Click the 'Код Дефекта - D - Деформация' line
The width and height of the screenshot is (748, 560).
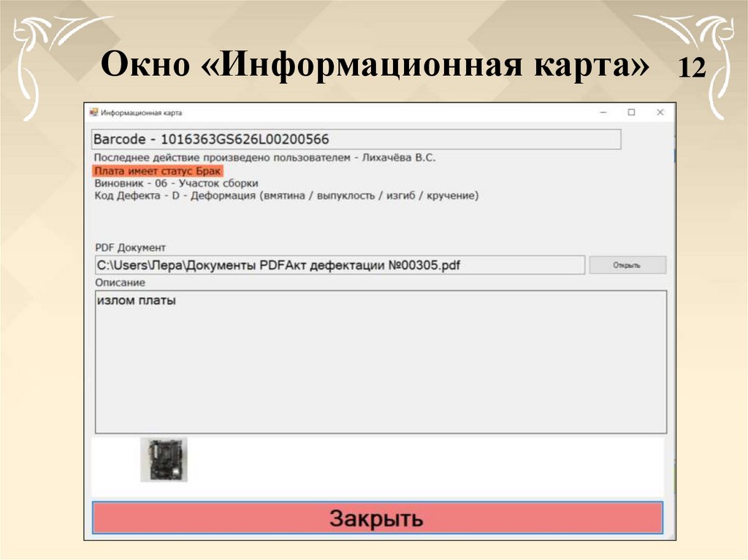[286, 196]
